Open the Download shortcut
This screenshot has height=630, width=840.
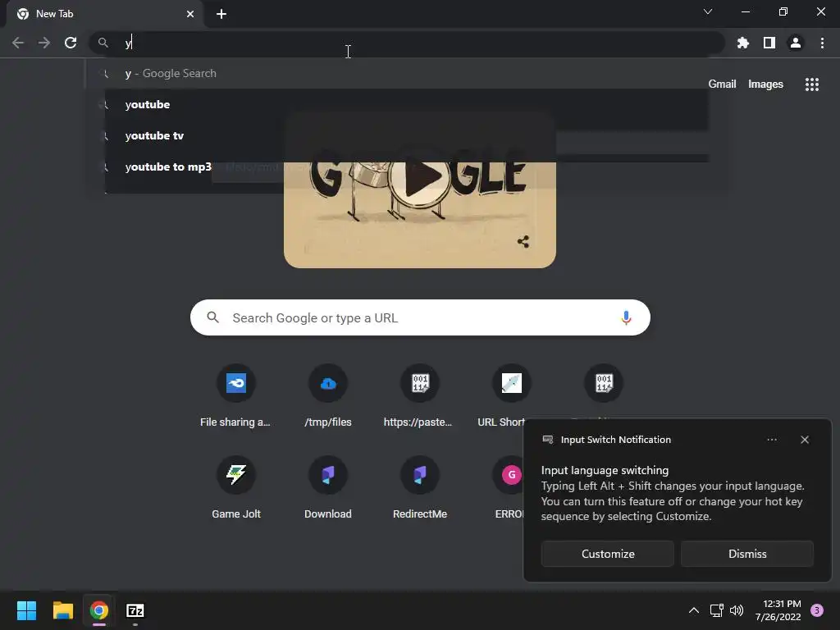pyautogui.click(x=328, y=487)
